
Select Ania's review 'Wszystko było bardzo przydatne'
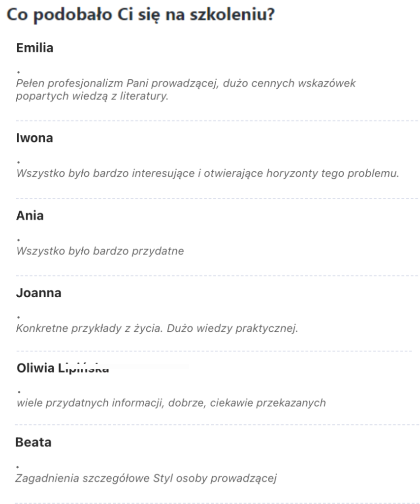100,252
